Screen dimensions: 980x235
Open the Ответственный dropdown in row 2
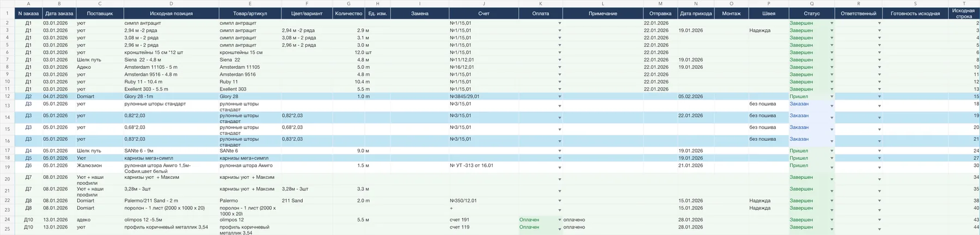(879, 23)
